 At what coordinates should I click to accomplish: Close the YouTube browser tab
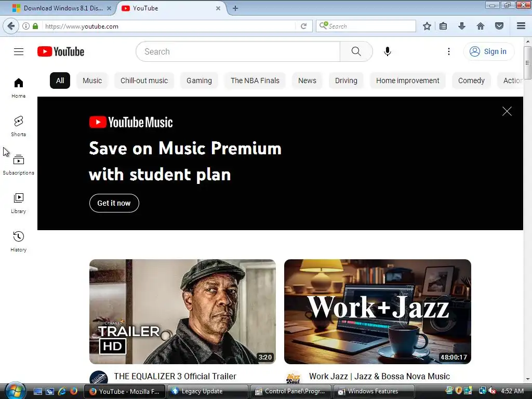point(218,8)
